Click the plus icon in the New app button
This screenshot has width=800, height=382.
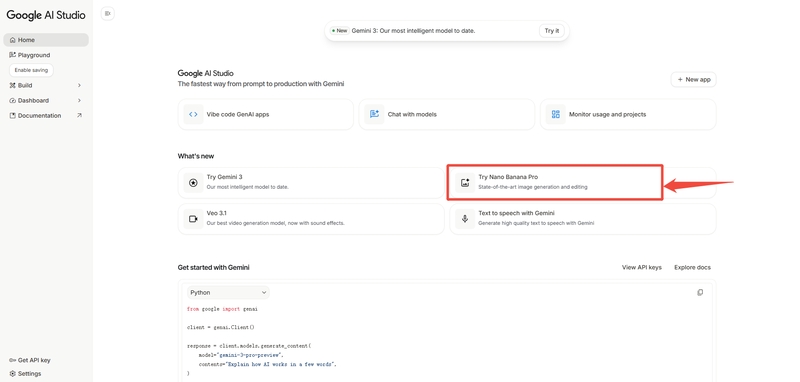pos(680,80)
